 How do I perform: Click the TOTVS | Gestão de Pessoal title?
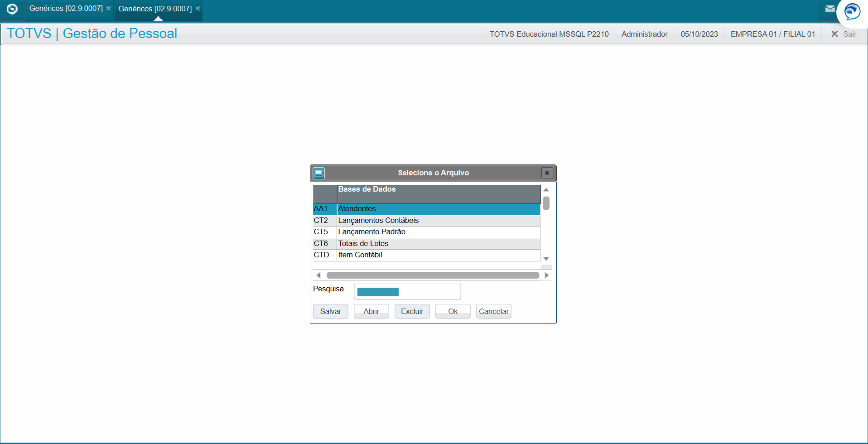pyautogui.click(x=92, y=34)
